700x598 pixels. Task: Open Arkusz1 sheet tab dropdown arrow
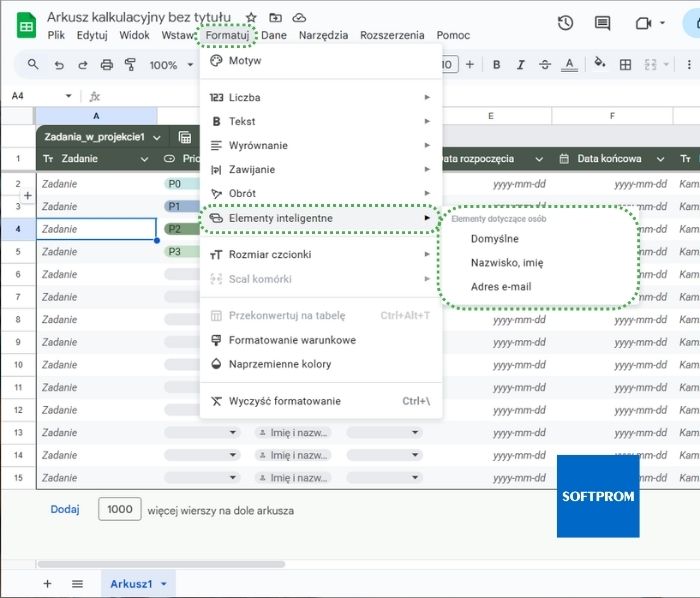[163, 583]
